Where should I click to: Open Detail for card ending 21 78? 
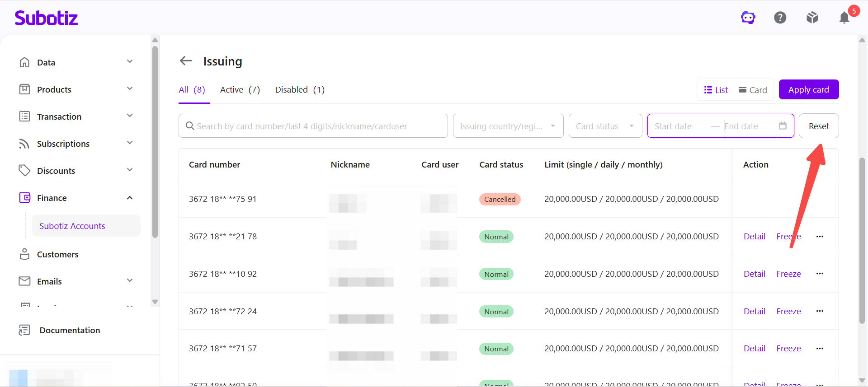coord(755,236)
